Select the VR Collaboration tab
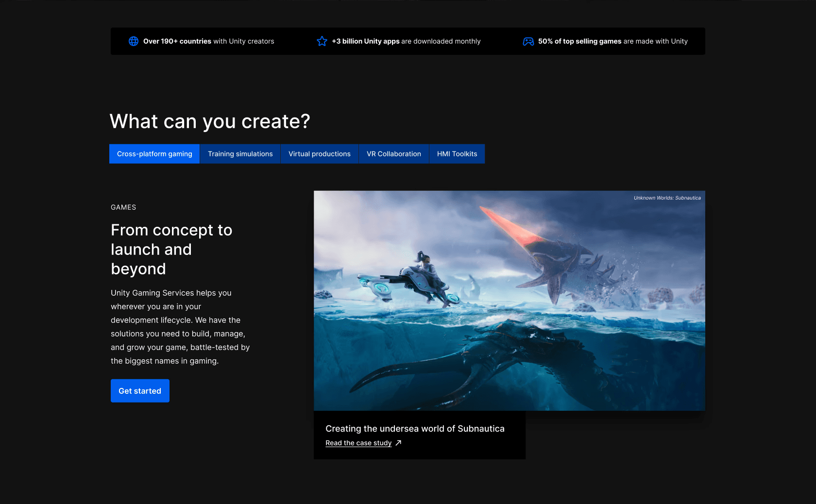This screenshot has height=504, width=816. tap(393, 153)
